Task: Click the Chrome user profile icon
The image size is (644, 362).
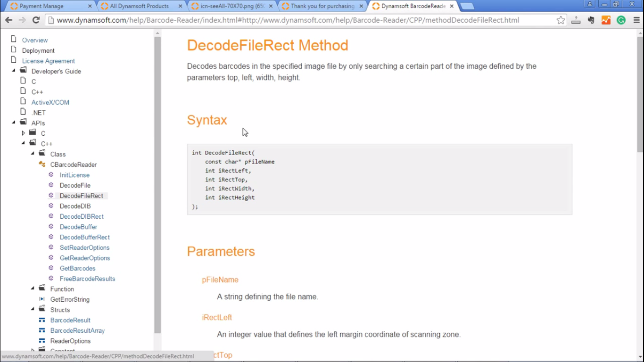Action: coord(590,4)
